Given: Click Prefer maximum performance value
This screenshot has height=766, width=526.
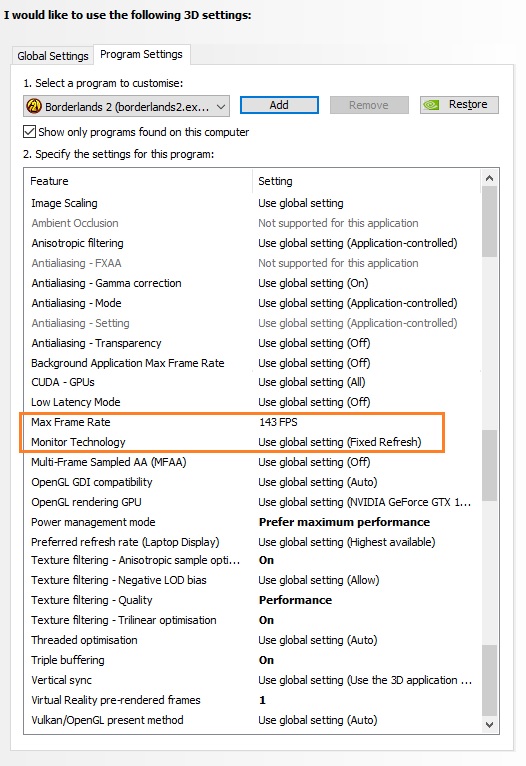Looking at the screenshot, I should (x=344, y=523).
